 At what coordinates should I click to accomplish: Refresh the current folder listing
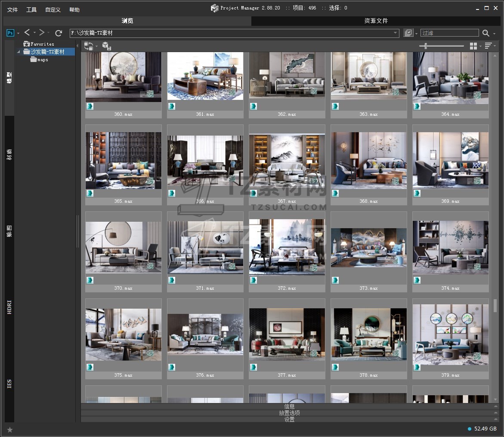tap(59, 33)
